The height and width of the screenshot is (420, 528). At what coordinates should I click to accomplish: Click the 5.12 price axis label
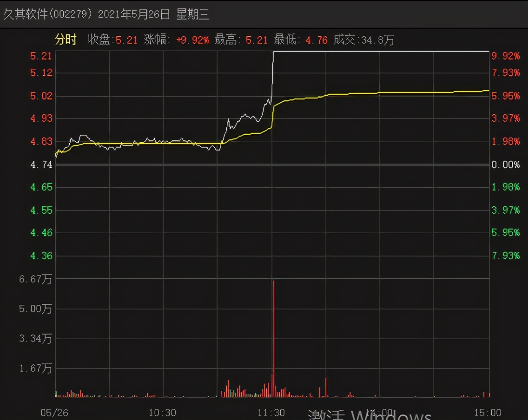[41, 73]
